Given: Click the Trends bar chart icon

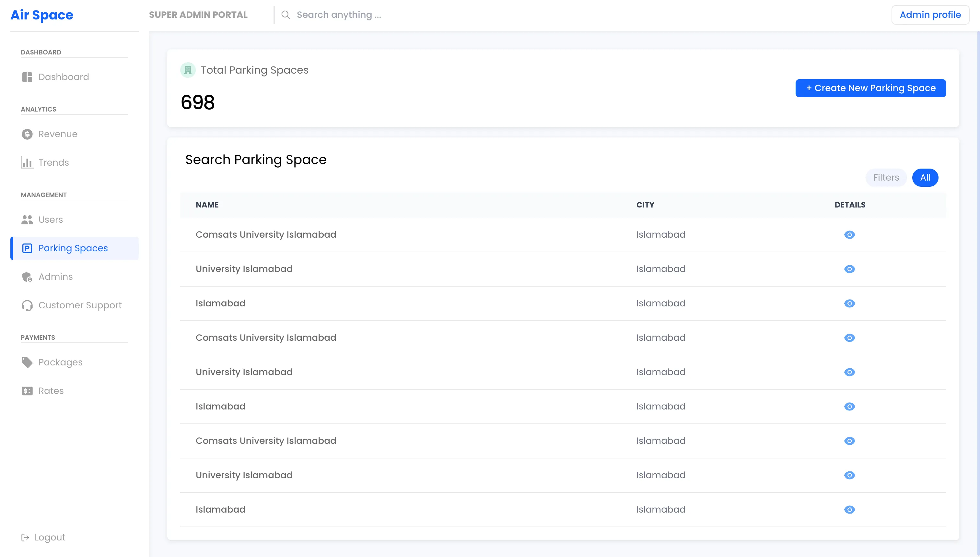Looking at the screenshot, I should coord(27,162).
